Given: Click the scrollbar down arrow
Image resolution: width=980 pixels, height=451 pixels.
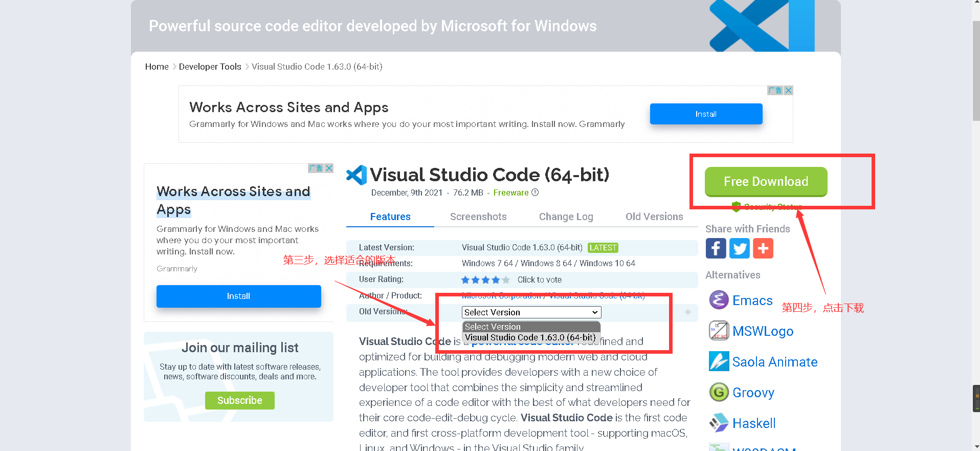Looking at the screenshot, I should click(976, 446).
